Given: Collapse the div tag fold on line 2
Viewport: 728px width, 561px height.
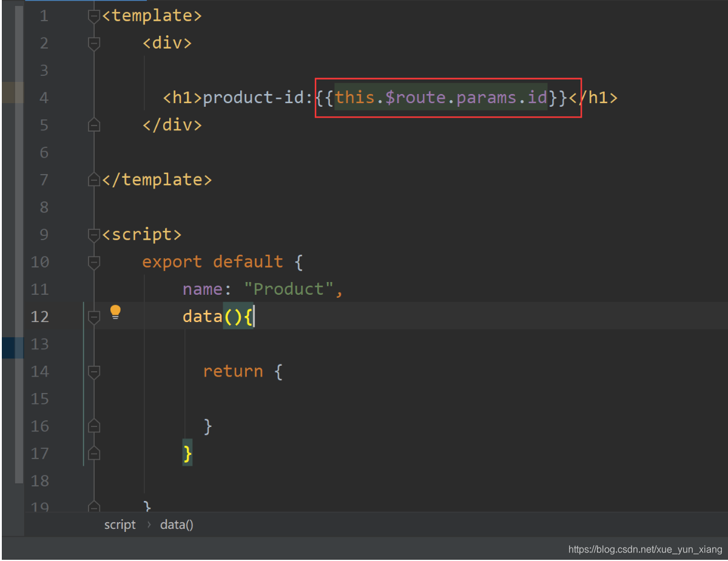Looking at the screenshot, I should [93, 44].
